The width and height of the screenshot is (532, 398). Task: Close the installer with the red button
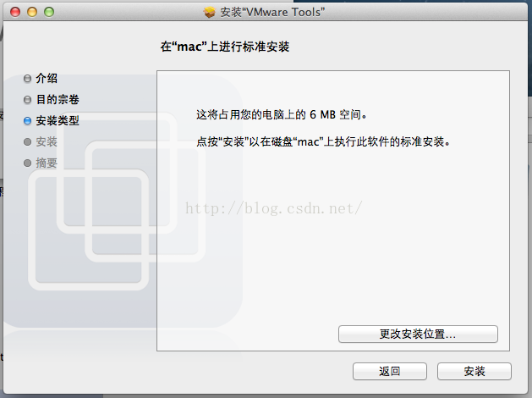tap(15, 12)
